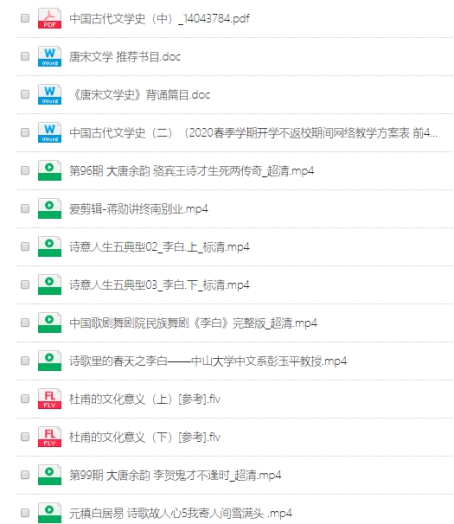
Task: Open 中国古代文学史（二）2020春季学期 document
Action: pyautogui.click(x=253, y=133)
